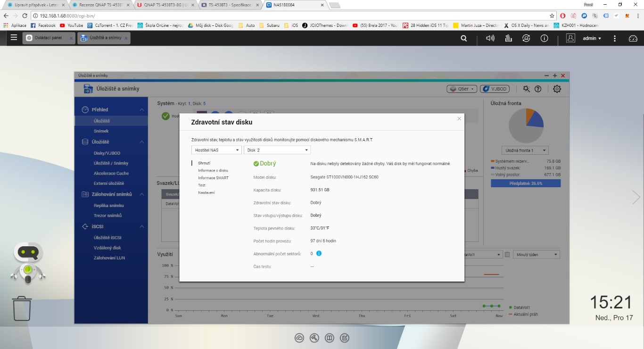Open Akcelerace Cache in sidebar
This screenshot has width=644, height=349.
point(111,173)
